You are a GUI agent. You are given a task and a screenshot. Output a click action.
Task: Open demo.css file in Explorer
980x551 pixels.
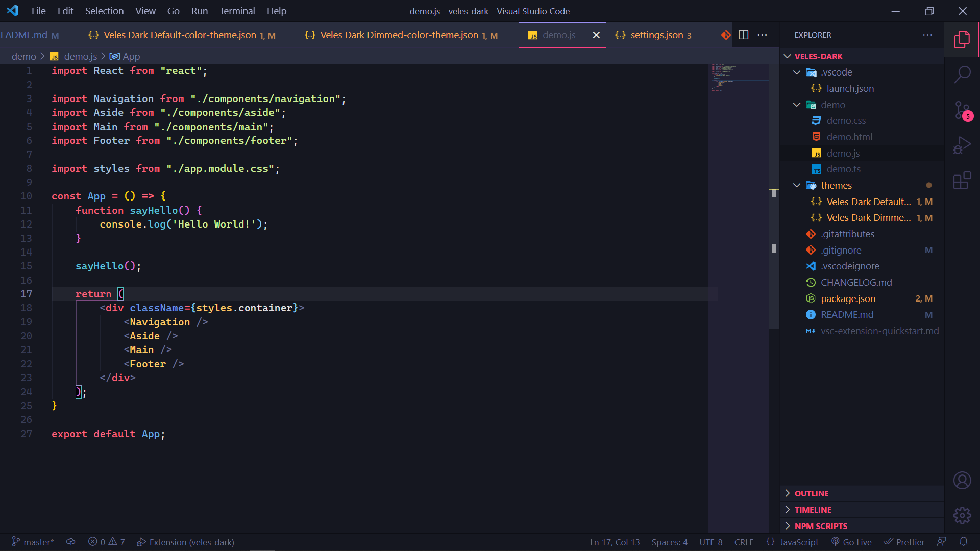point(846,120)
